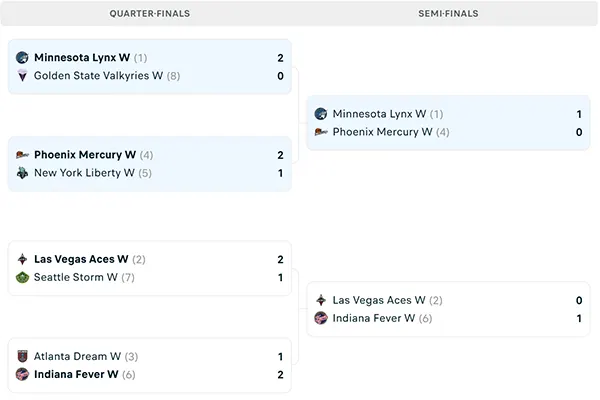
Task: Click the Phoenix Mercury logo in quarter-finals
Action: (22, 155)
